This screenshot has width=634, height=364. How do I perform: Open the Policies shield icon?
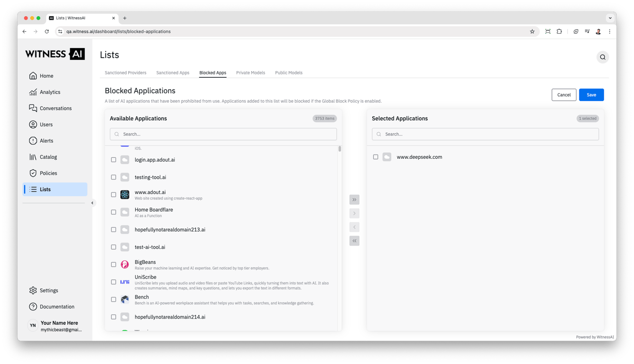(33, 173)
